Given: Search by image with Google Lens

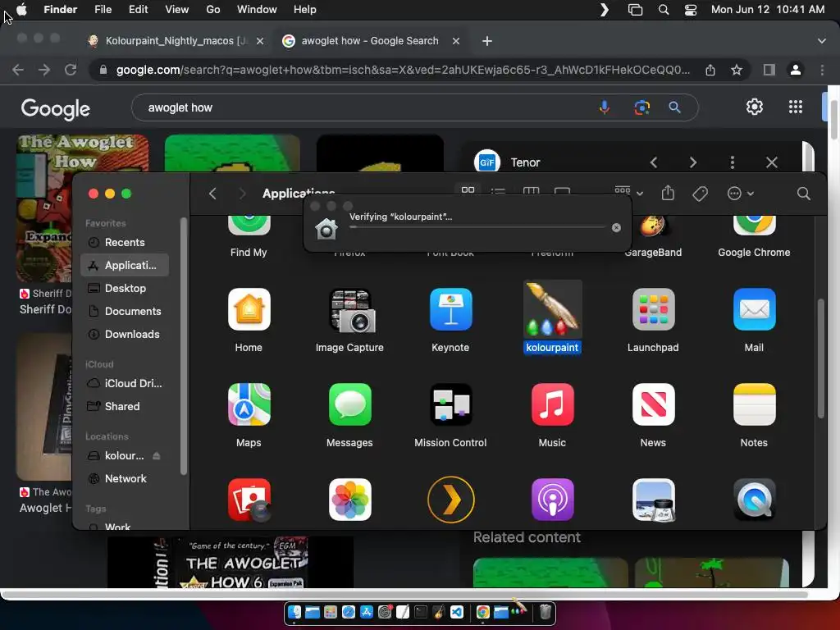Looking at the screenshot, I should 641,107.
